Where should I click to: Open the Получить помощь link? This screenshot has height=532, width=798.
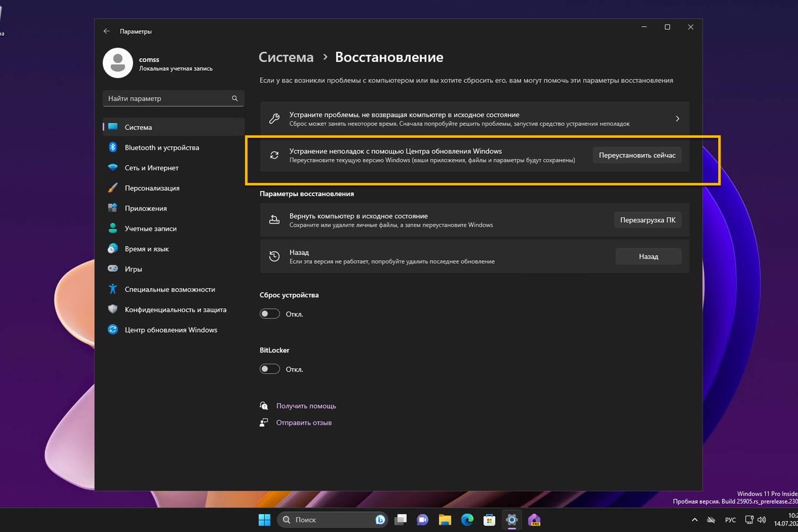click(x=306, y=406)
